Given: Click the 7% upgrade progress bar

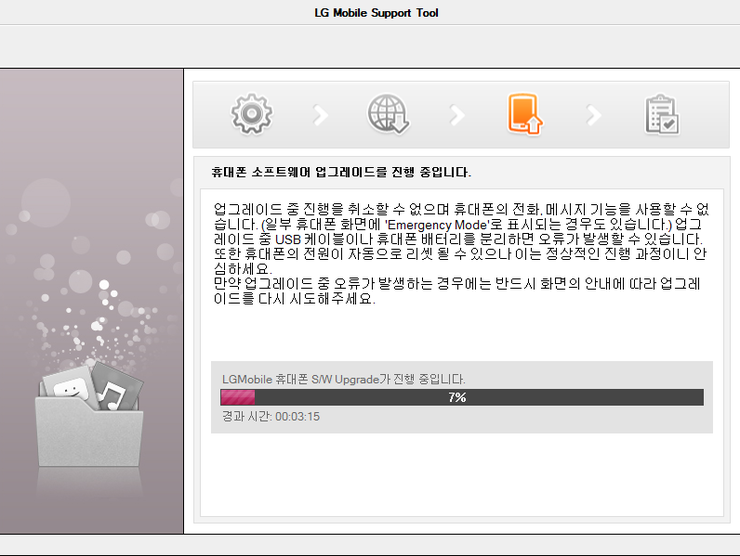Looking at the screenshot, I should click(x=462, y=397).
